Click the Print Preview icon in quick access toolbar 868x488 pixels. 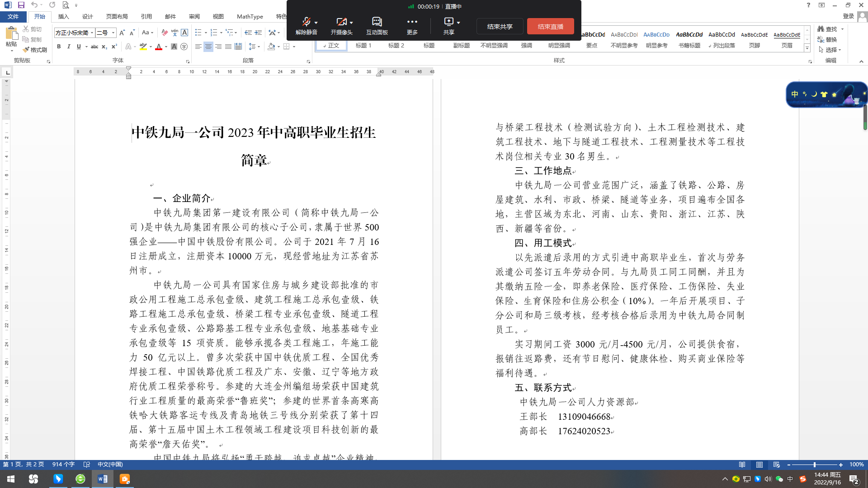(66, 5)
